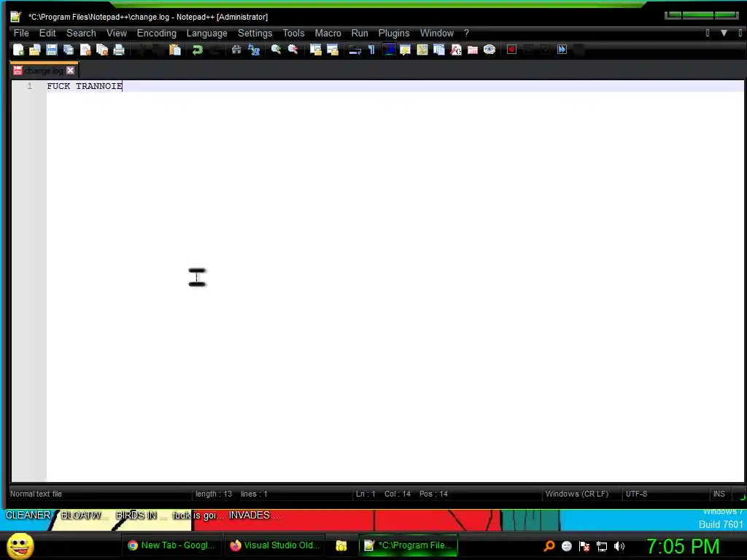This screenshot has width=747, height=560.
Task: Open the Search menu
Action: pyautogui.click(x=81, y=33)
